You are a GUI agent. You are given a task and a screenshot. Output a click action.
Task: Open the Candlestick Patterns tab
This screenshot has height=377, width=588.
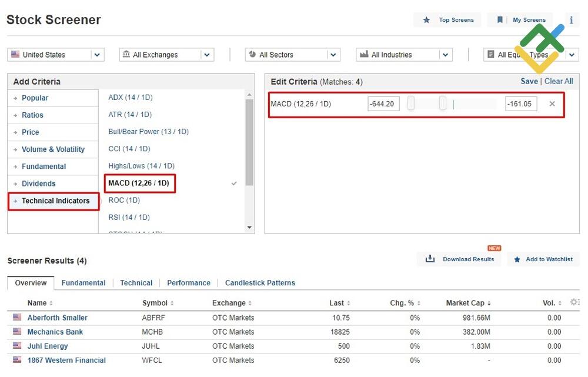tap(260, 283)
